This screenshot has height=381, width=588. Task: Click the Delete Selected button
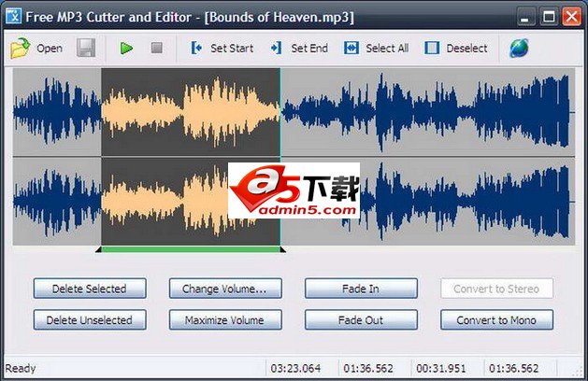point(90,289)
